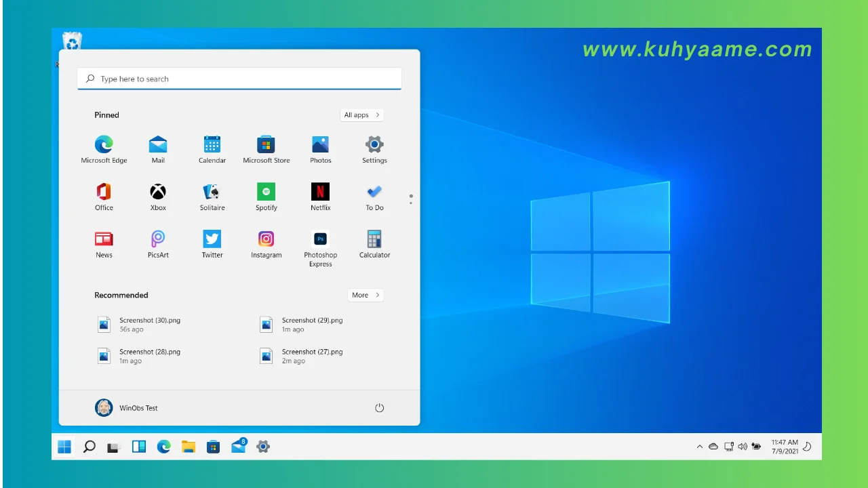Start the Solitaire game
The height and width of the screenshot is (488, 868).
212,197
